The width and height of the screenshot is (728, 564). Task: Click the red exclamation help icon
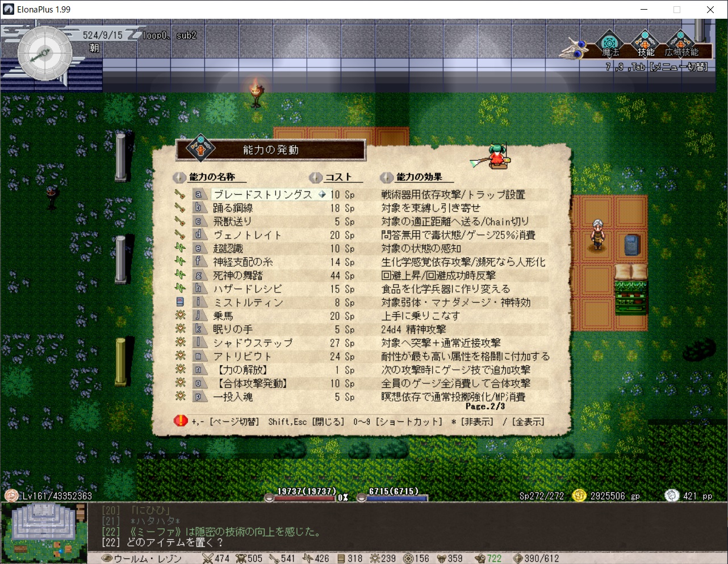click(181, 421)
